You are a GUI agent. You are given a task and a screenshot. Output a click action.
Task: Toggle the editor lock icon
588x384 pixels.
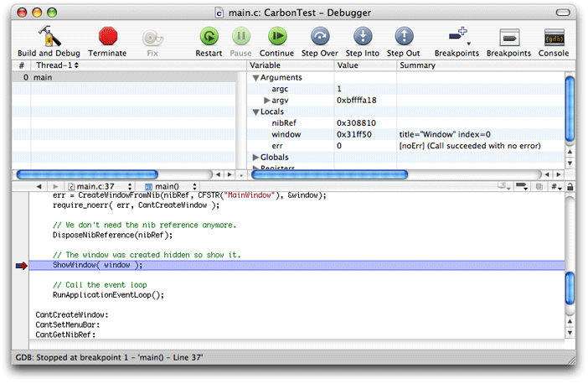click(x=570, y=186)
